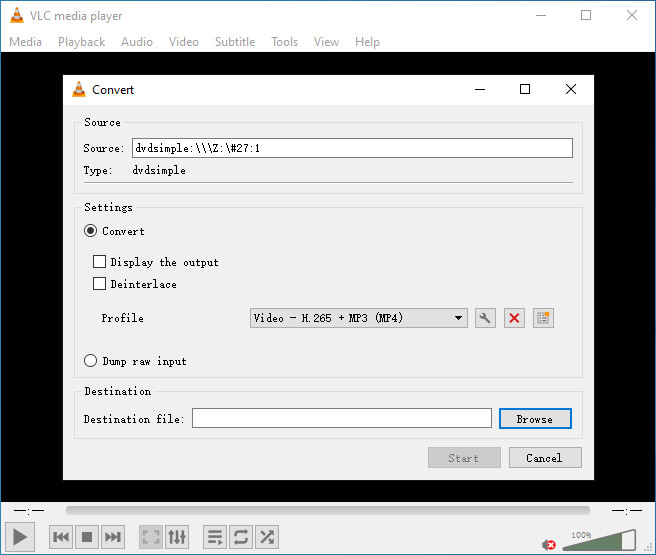Viewport: 656px width, 555px height.
Task: Open the View menu
Action: click(326, 42)
